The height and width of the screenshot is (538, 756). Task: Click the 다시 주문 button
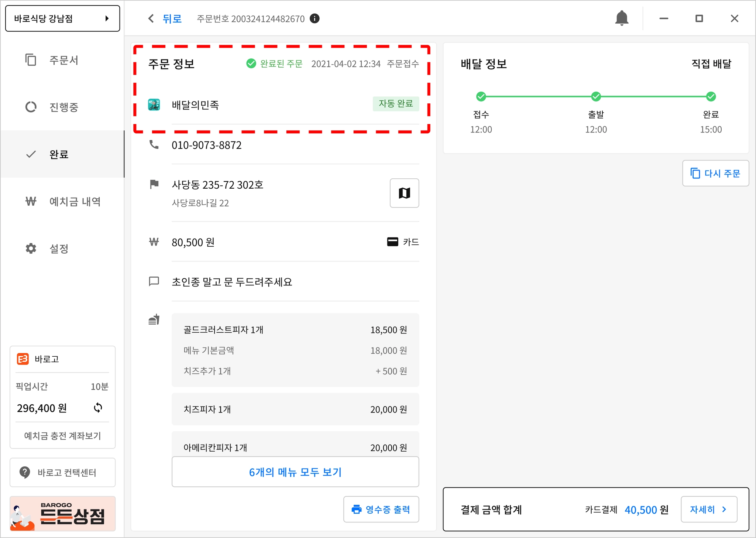coord(715,173)
